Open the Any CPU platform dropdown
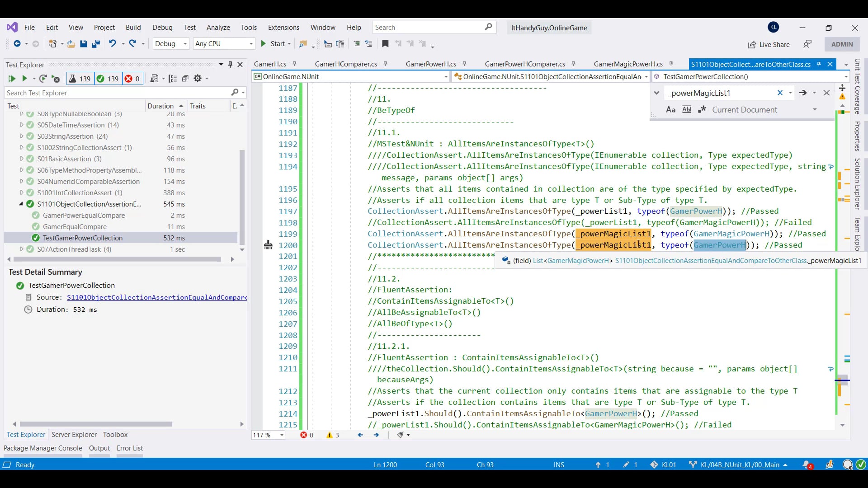 [x=251, y=44]
